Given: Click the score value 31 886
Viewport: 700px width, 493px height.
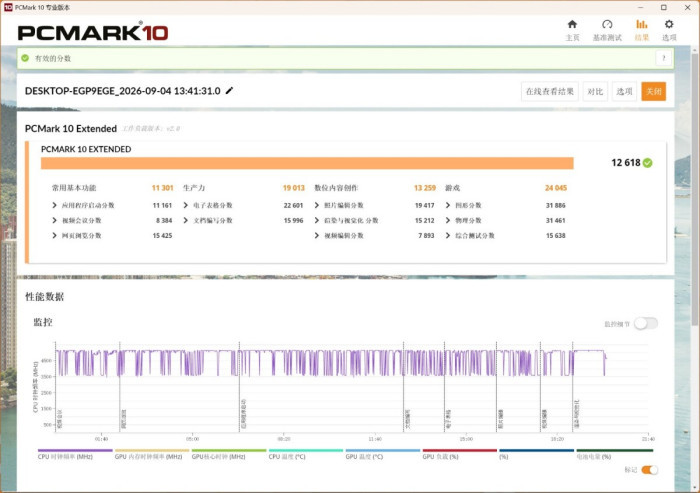Looking at the screenshot, I should click(x=555, y=205).
